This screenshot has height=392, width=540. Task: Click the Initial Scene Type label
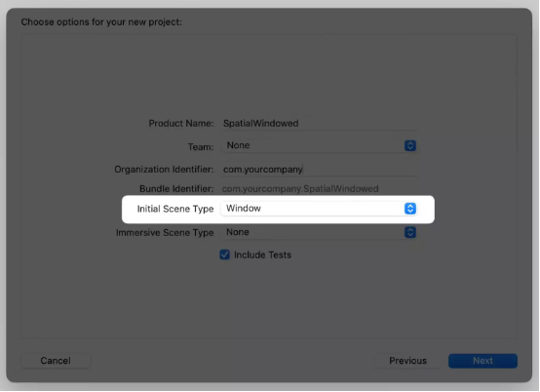pos(175,209)
